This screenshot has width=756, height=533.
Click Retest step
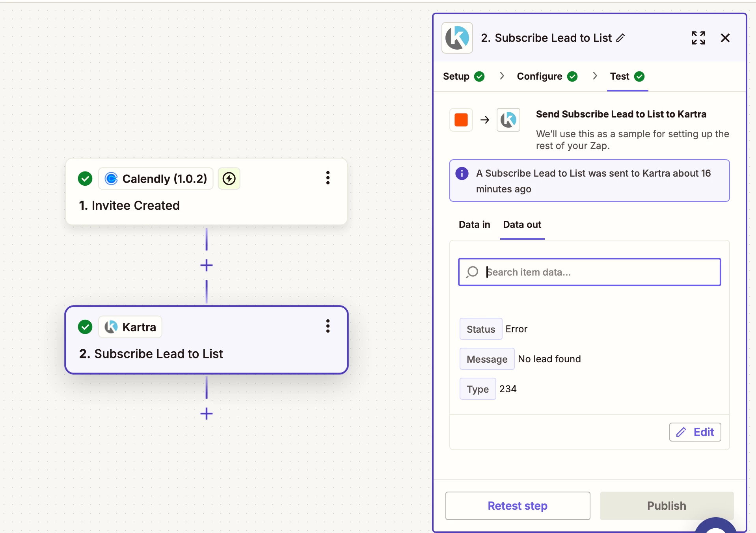[x=518, y=506]
